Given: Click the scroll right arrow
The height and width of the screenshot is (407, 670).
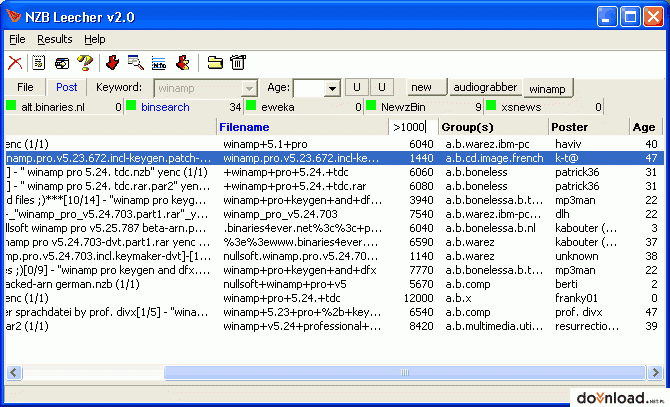Looking at the screenshot, I should pyautogui.click(x=655, y=372).
